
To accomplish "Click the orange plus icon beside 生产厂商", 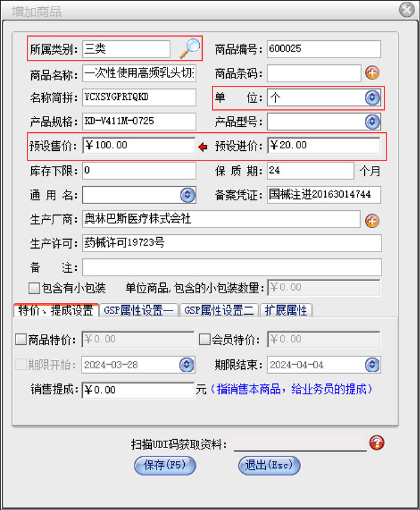I will (373, 220).
